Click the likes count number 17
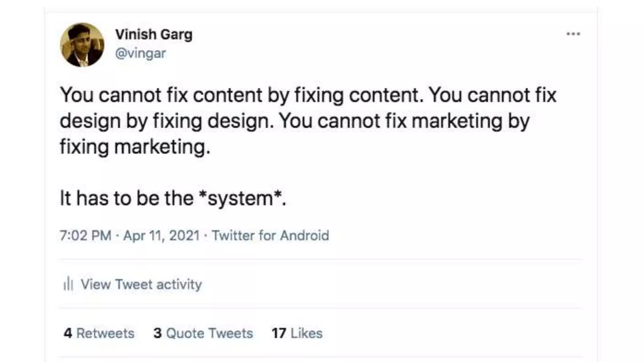 pyautogui.click(x=279, y=333)
